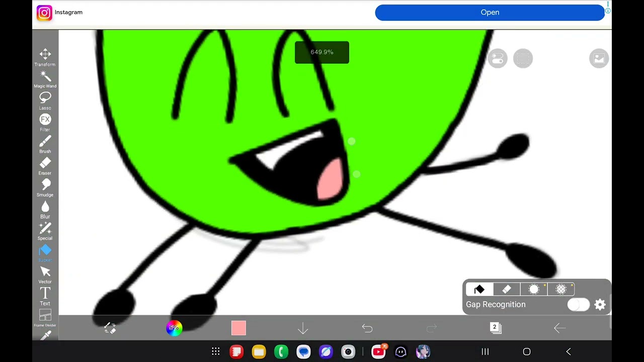
Task: Open the FX Filter tool
Action: (45, 122)
